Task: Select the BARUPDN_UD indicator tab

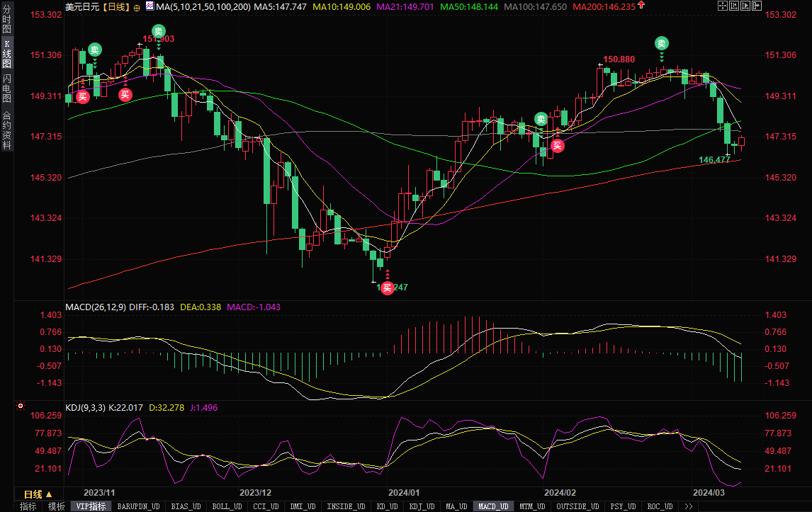Action: (x=138, y=506)
